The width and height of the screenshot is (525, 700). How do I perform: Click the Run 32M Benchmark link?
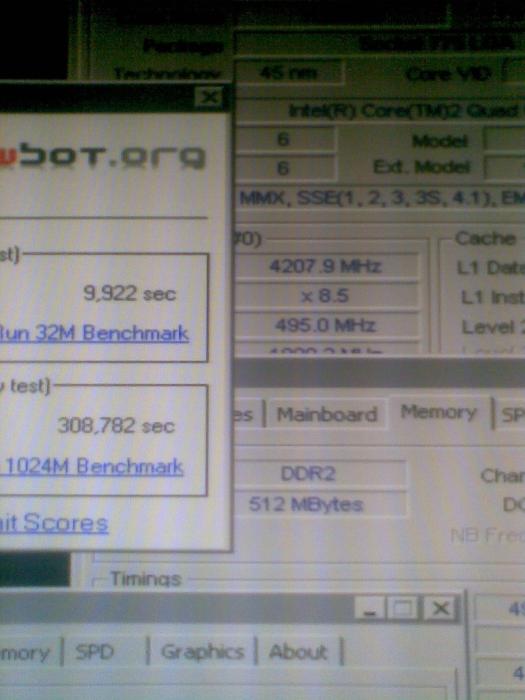(94, 333)
